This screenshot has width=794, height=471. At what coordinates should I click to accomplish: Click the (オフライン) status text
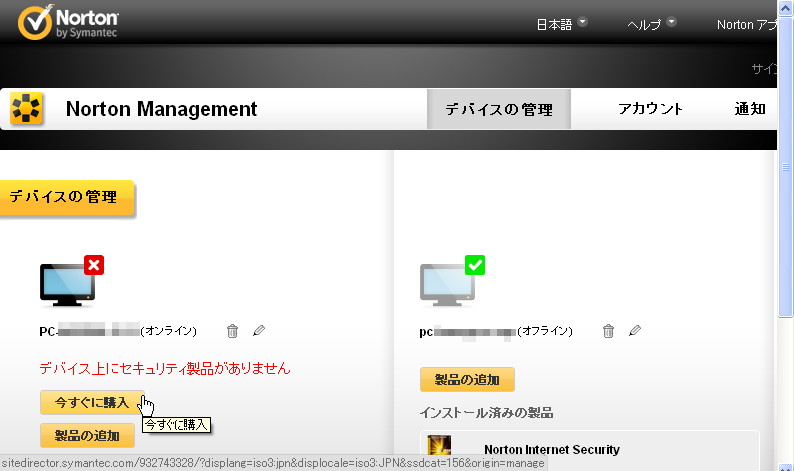coord(545,331)
